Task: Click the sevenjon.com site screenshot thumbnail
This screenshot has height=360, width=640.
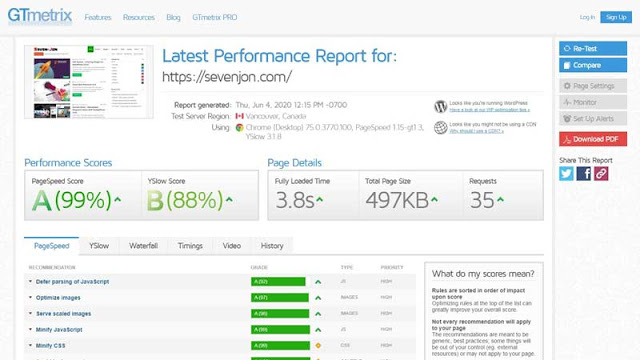Action: 89,82
